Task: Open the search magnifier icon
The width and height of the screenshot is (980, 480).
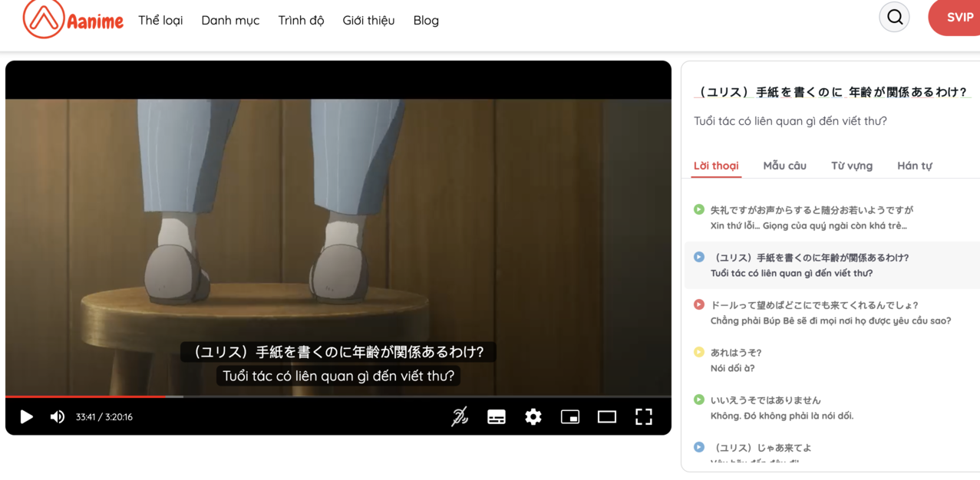Action: click(x=894, y=17)
